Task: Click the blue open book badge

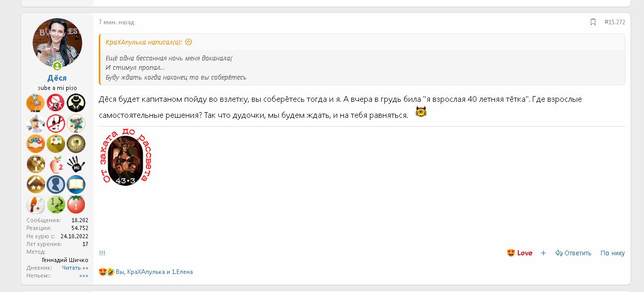Action: [76, 185]
